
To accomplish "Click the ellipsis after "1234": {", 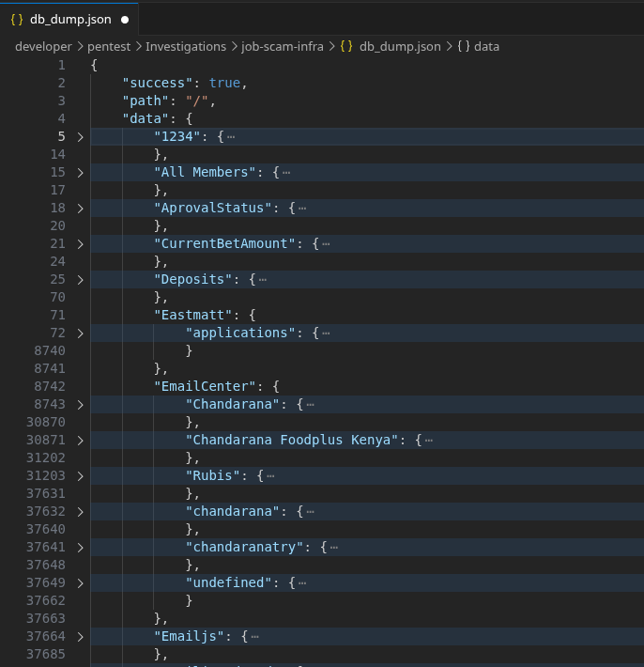I will click(x=231, y=137).
